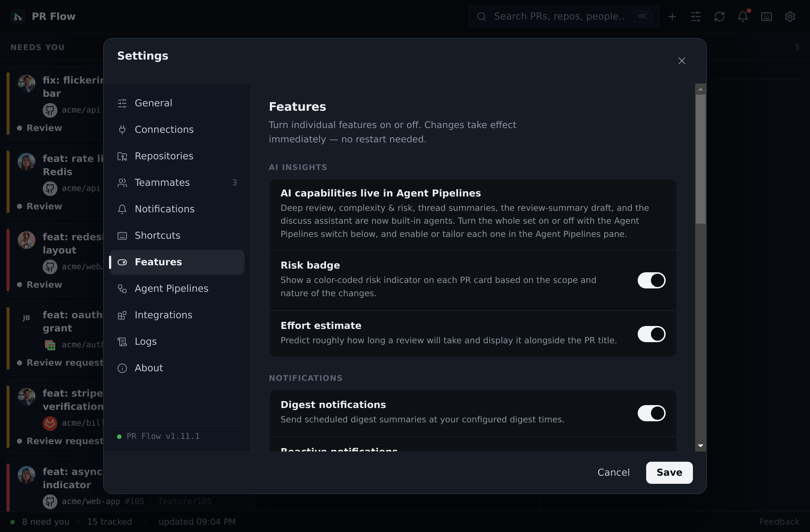
Task: Click the Connections plug icon
Action: 122,130
